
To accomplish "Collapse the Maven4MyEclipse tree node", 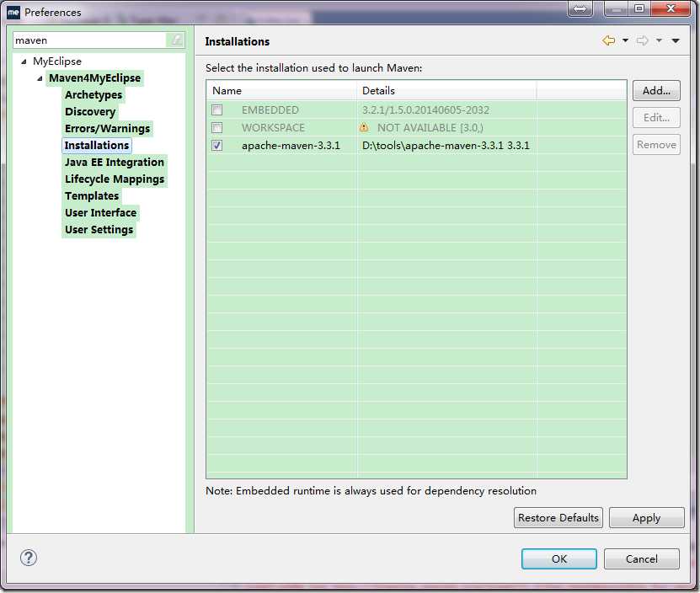I will [x=40, y=78].
